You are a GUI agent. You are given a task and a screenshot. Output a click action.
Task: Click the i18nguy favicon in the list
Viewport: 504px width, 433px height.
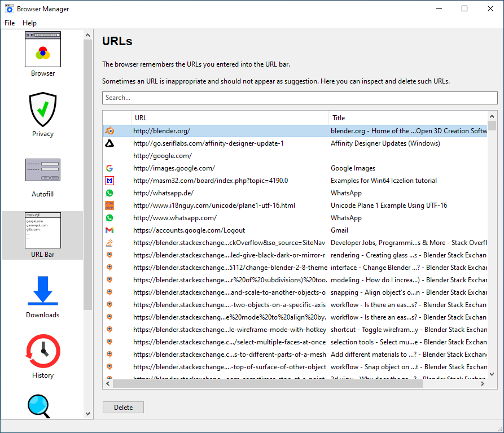pos(109,205)
